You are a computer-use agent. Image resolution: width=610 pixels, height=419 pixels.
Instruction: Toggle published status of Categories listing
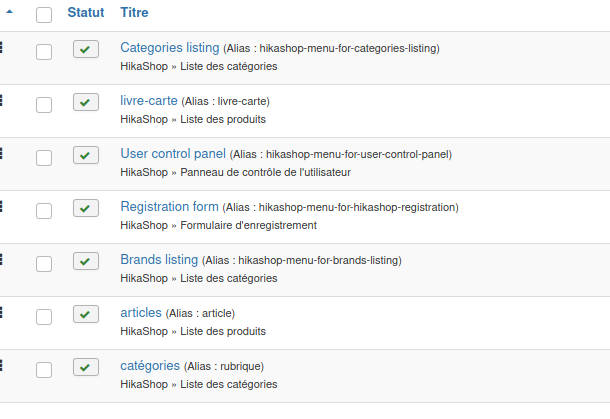[x=86, y=50]
